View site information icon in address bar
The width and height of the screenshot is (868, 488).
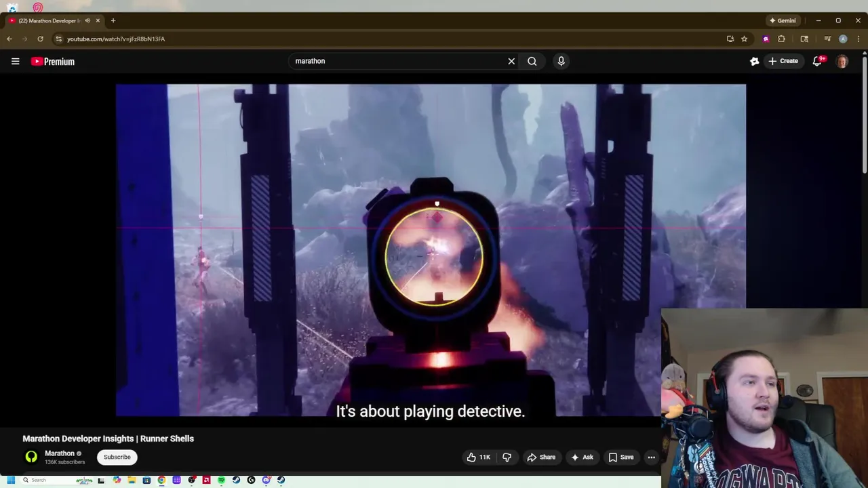(59, 39)
